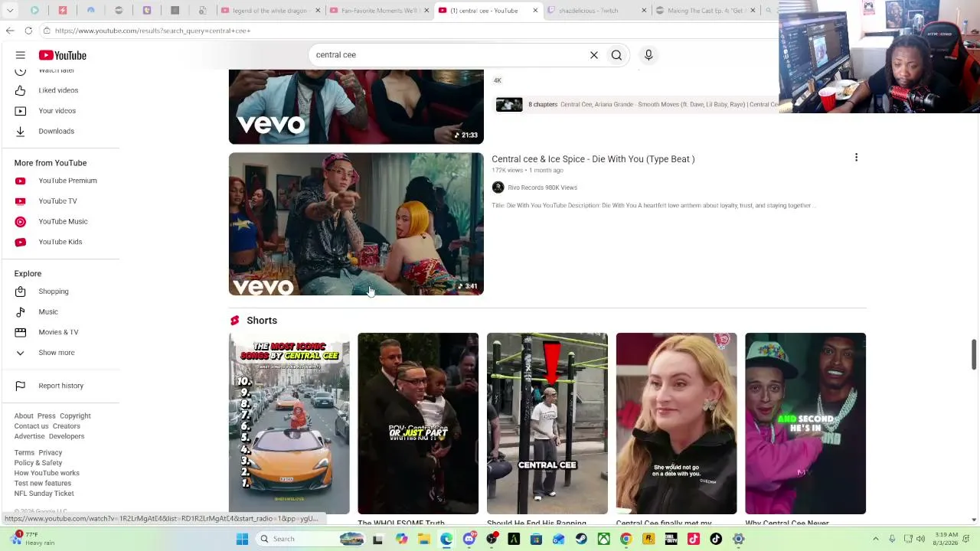Select the central cee - YouTube tab
Screen dimensions: 980x551
pos(488,11)
